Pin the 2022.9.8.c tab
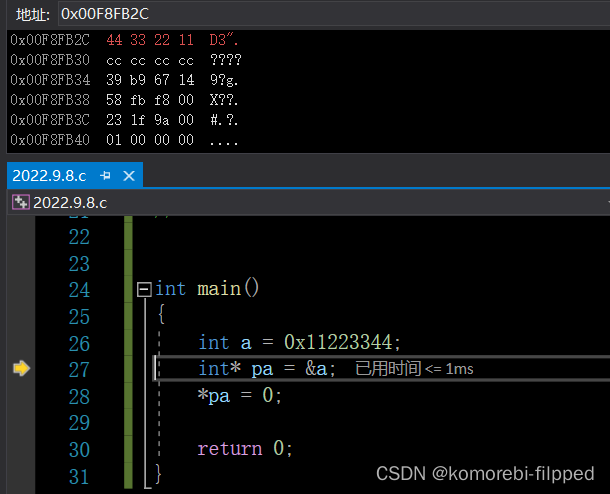 [x=105, y=176]
